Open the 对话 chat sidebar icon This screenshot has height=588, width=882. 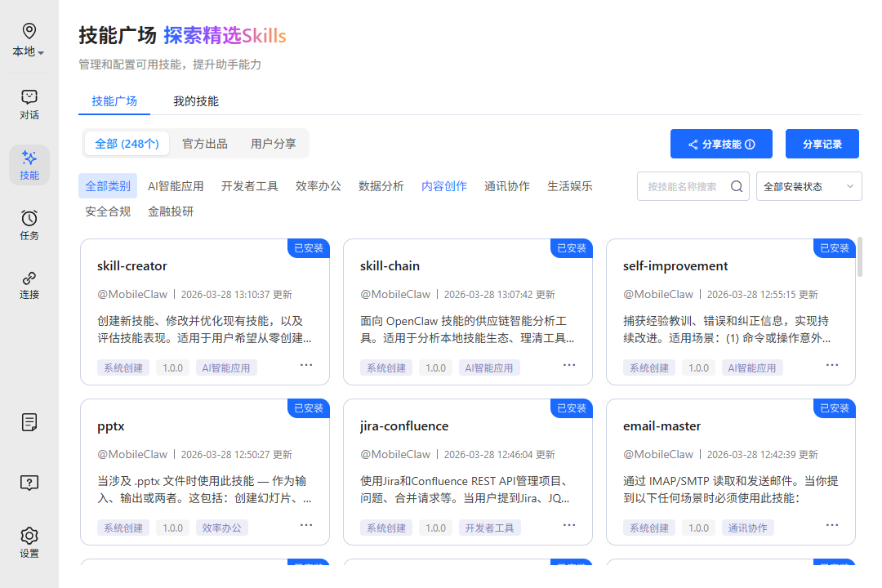point(29,97)
